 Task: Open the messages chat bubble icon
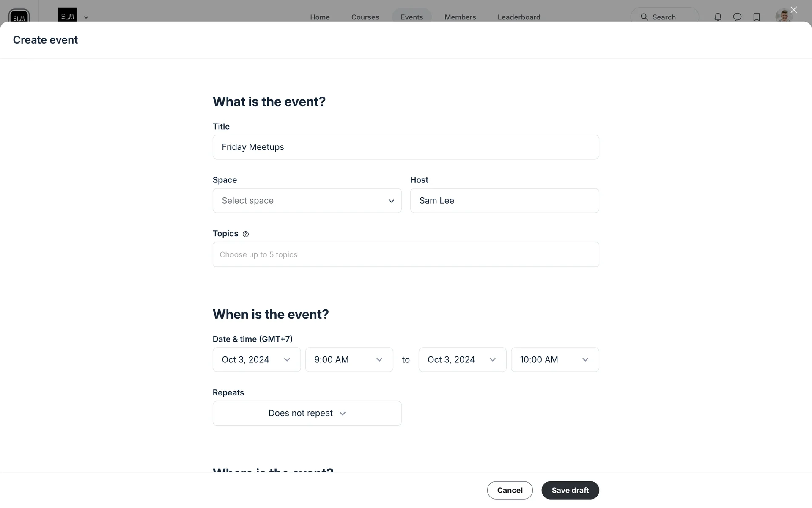[x=737, y=17]
